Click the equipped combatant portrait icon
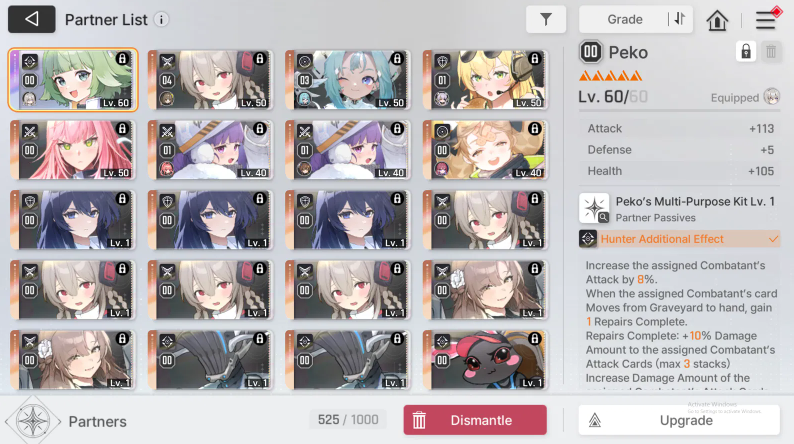 click(x=772, y=97)
